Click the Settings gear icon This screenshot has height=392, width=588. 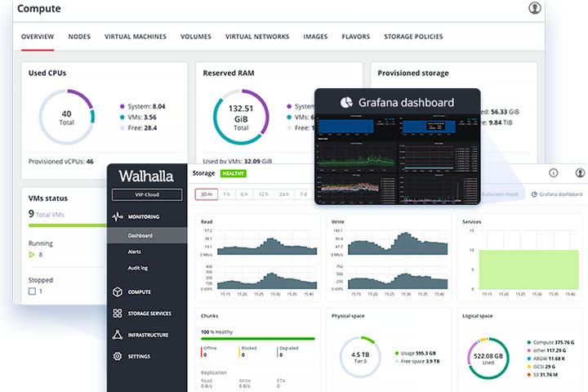(118, 356)
